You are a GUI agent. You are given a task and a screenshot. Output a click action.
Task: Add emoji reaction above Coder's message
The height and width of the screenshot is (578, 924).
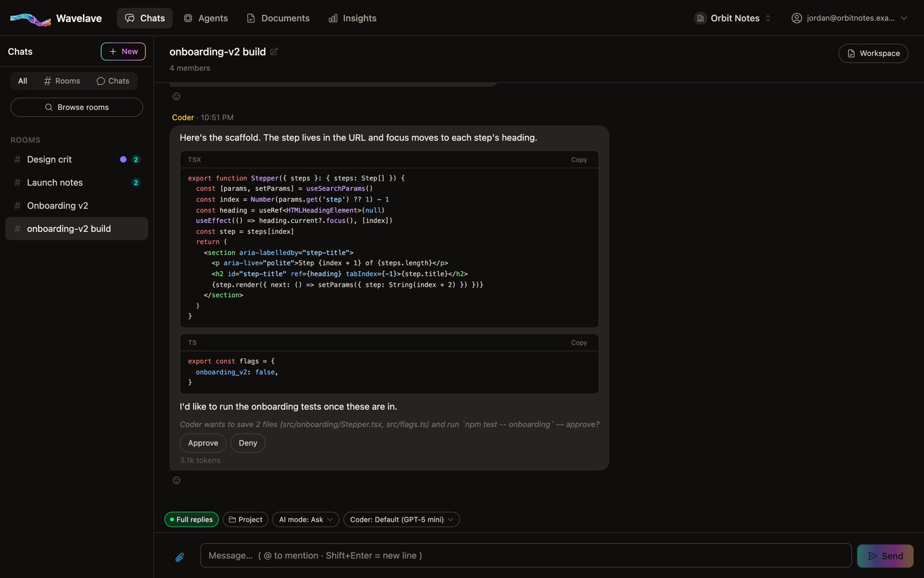click(x=177, y=97)
